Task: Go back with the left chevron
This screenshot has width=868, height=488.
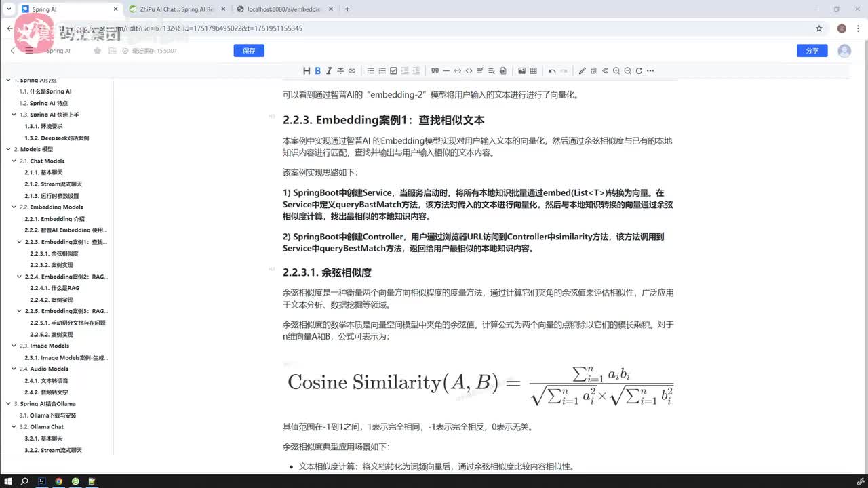Action: 12,51
